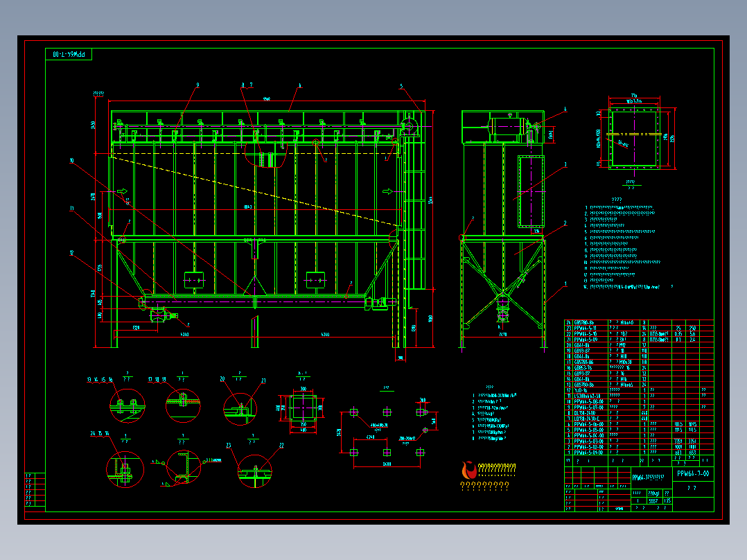Click part balloon number 3 beside the side view
Viewport: 747px width, 560px height.
565,165
